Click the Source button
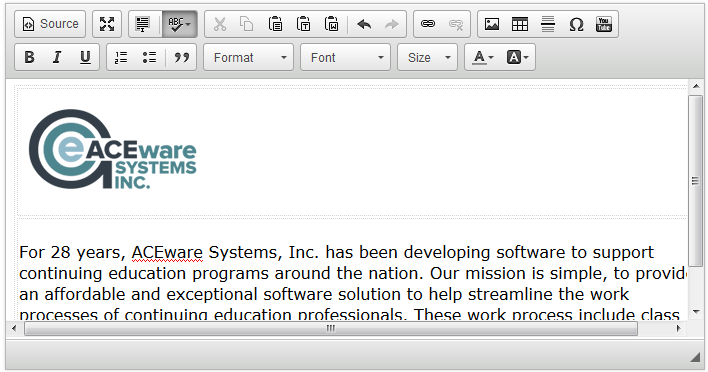This screenshot has width=708, height=372. pyautogui.click(x=50, y=24)
